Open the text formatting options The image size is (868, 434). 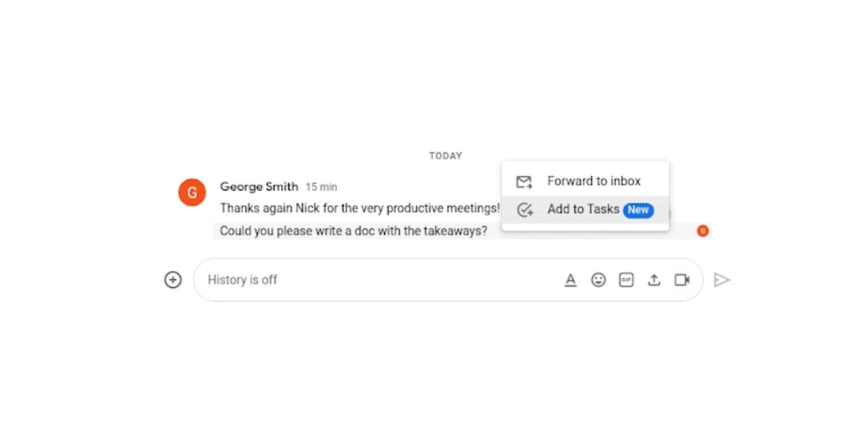(x=571, y=280)
